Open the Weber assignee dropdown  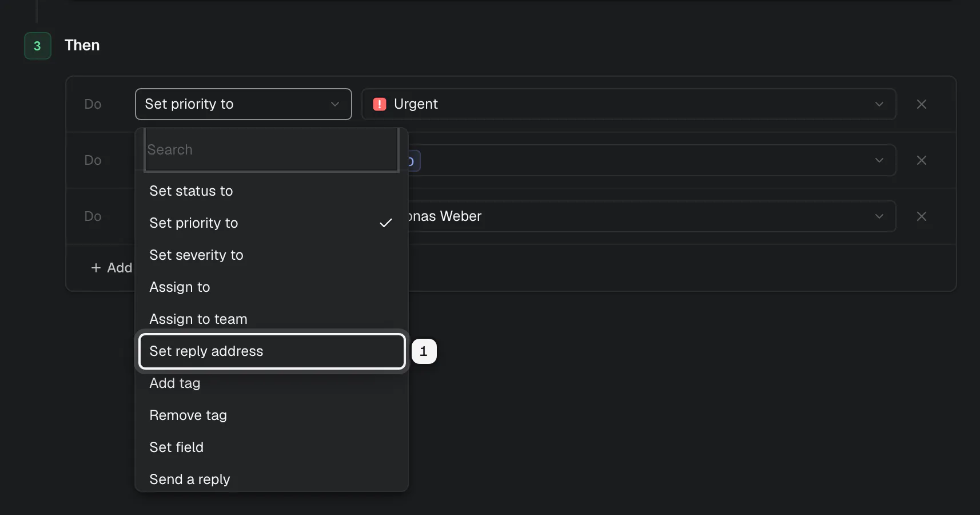coord(652,216)
